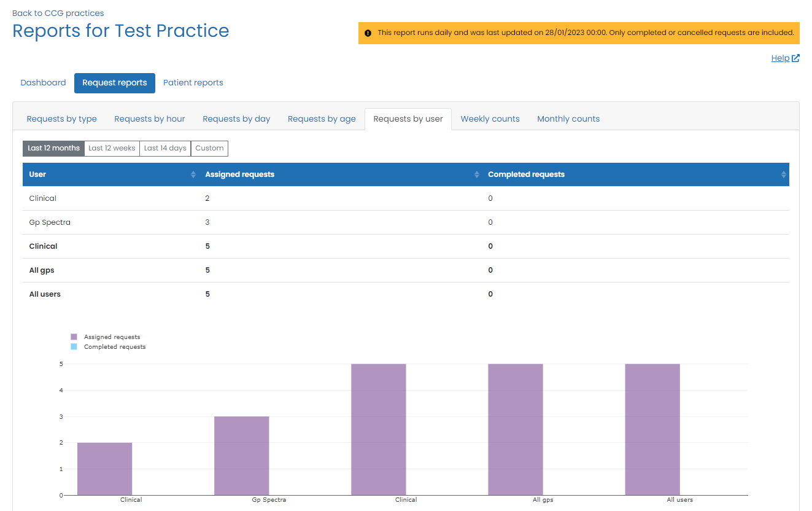Click the Gp Spectra bar on the chart
The height and width of the screenshot is (511, 812).
coord(241,454)
